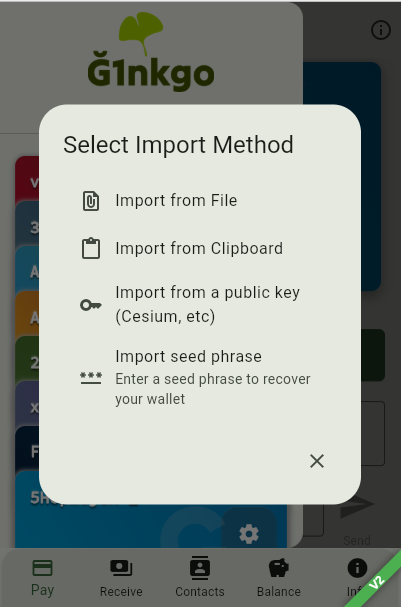Click the seed phrase asterisks icon
Viewport: 401px width, 607px height.
(x=91, y=377)
